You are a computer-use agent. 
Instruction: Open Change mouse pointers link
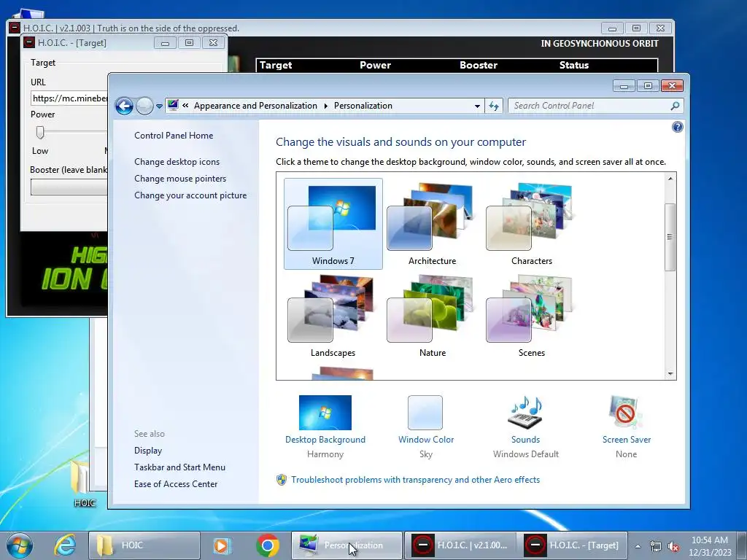(180, 178)
